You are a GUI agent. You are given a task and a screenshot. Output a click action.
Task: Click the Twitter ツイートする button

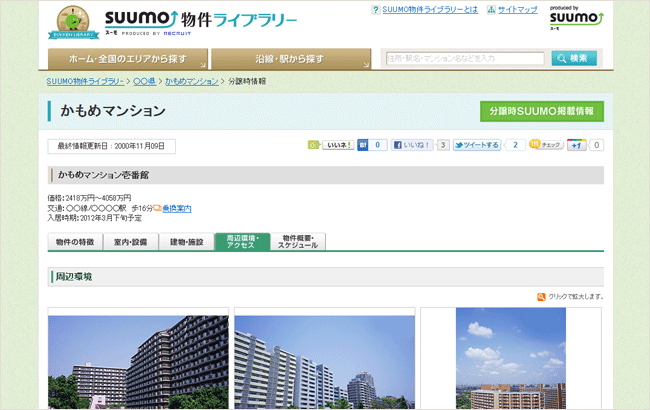pyautogui.click(x=477, y=145)
